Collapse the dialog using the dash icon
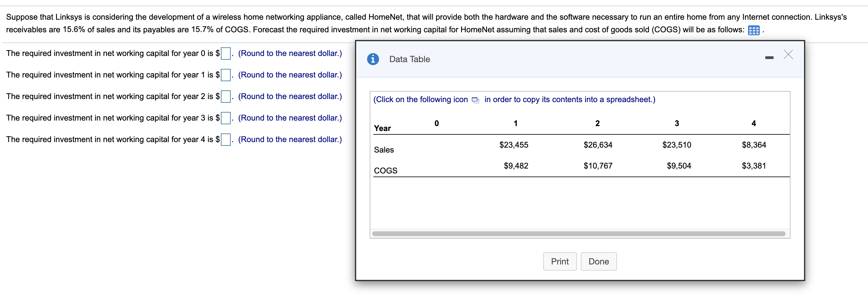The height and width of the screenshot is (302, 868). [x=769, y=57]
